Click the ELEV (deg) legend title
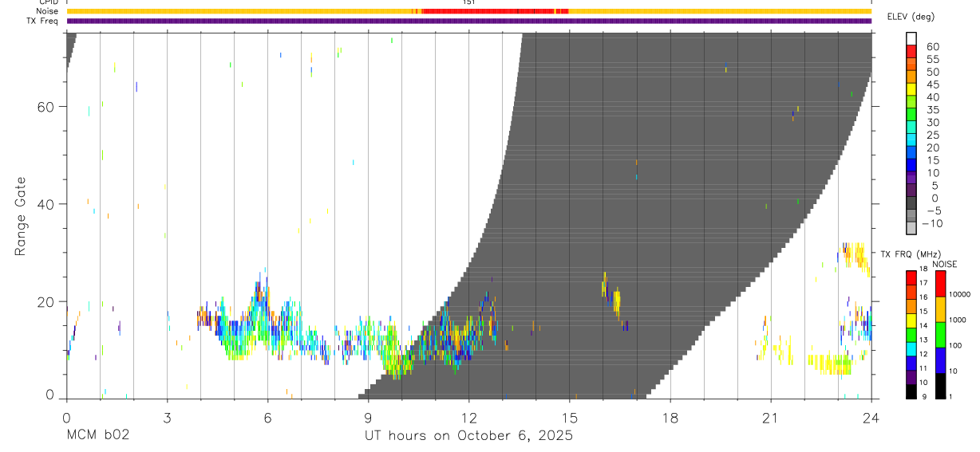Image resolution: width=980 pixels, height=452 pixels. click(x=911, y=17)
